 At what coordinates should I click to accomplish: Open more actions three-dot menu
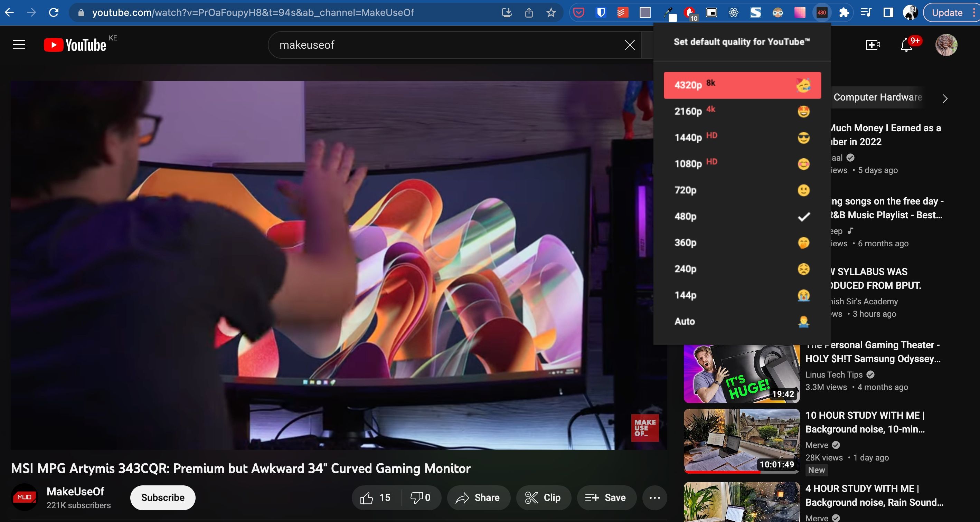(654, 498)
